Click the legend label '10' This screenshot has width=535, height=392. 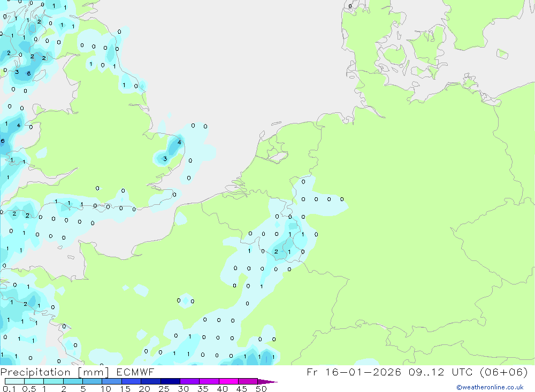pyautogui.click(x=106, y=389)
